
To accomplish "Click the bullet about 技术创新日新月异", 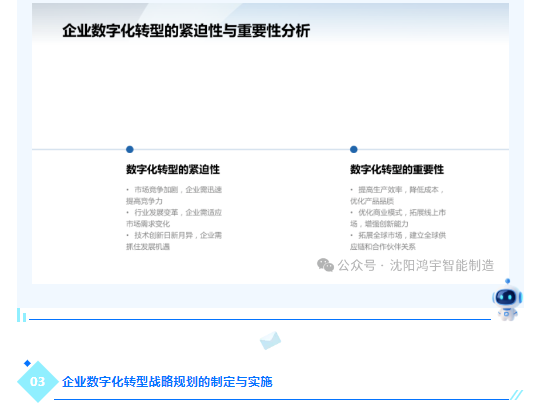I will 174,241.
